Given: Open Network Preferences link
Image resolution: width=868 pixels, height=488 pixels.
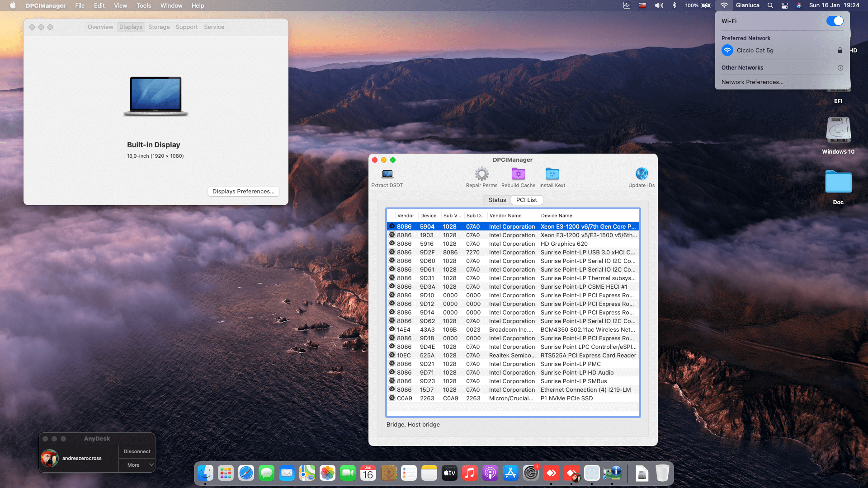Looking at the screenshot, I should coord(752,82).
